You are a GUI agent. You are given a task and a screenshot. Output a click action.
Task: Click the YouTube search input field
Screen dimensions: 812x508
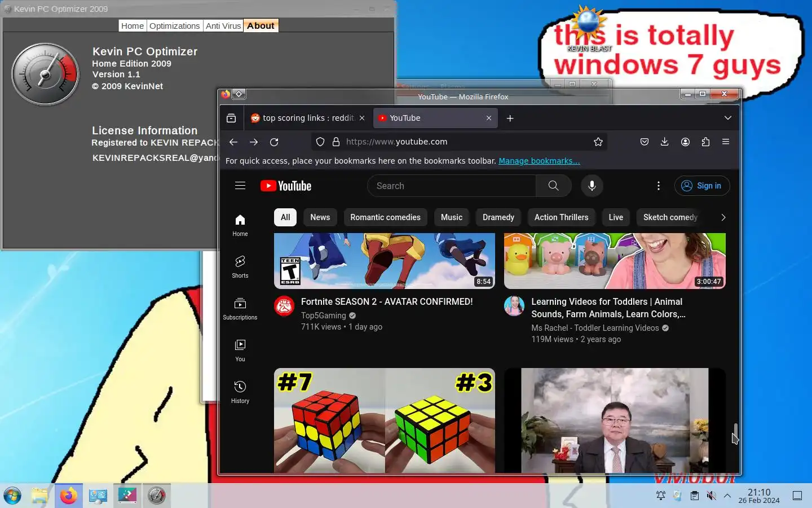pos(451,186)
